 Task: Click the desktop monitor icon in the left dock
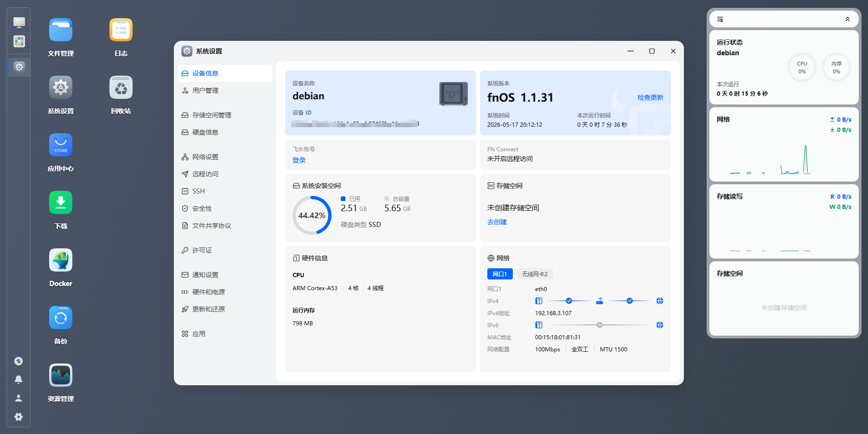pyautogui.click(x=19, y=22)
